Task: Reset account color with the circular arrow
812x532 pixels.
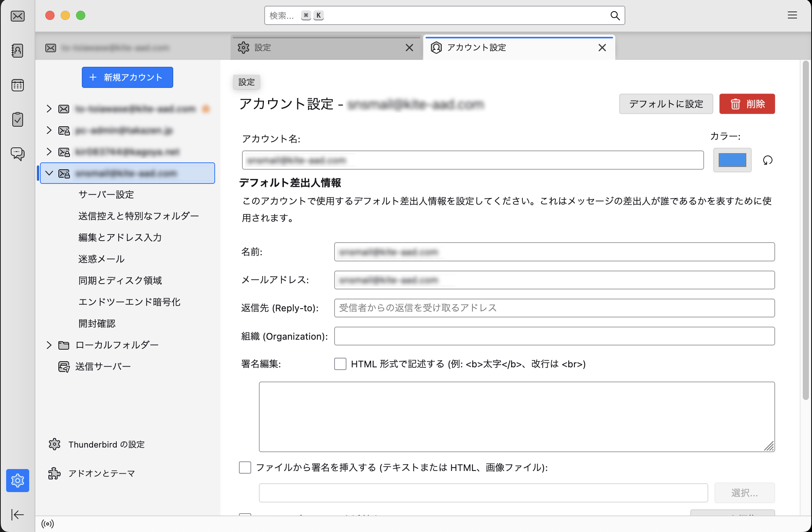Action: [767, 160]
